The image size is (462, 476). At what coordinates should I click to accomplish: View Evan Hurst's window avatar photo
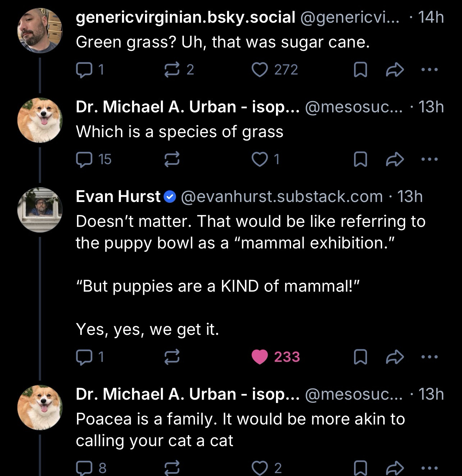[40, 210]
